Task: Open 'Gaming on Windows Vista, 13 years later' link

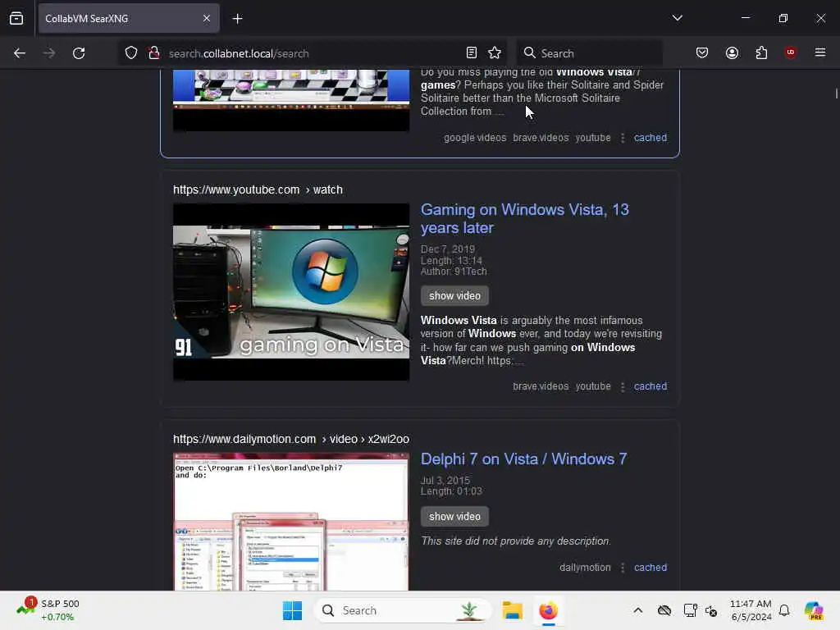Action: coord(524,218)
